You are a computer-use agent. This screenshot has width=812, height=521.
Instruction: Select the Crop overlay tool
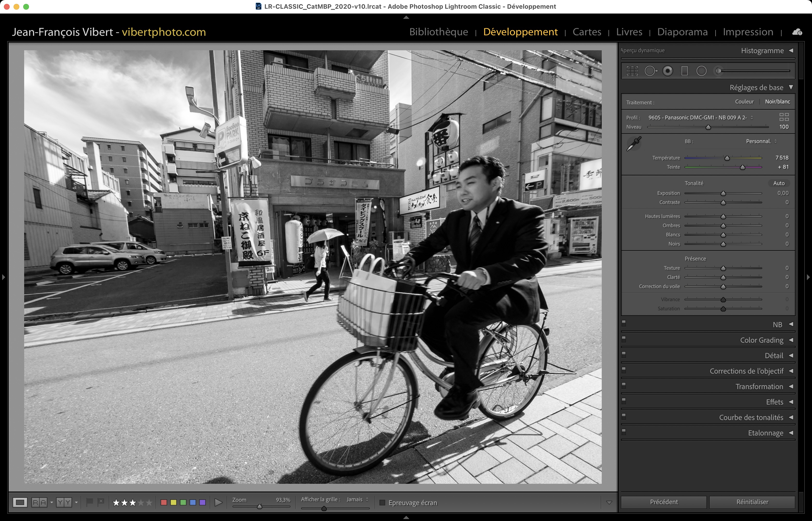tap(632, 71)
